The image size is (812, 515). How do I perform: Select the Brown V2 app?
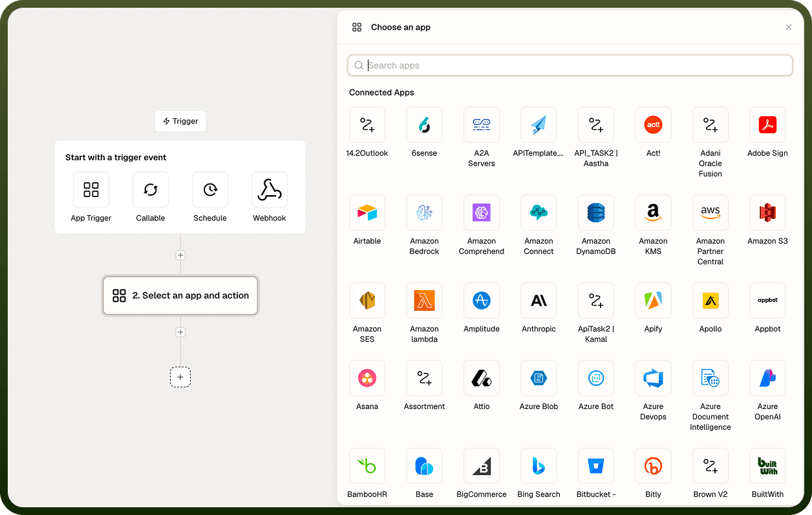710,466
